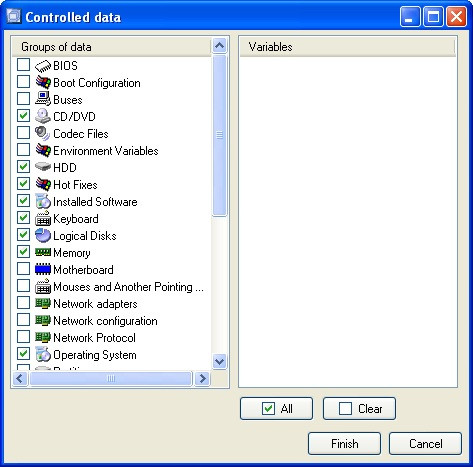Click the Codec Files speaker icon
The image size is (473, 467).
click(x=43, y=133)
